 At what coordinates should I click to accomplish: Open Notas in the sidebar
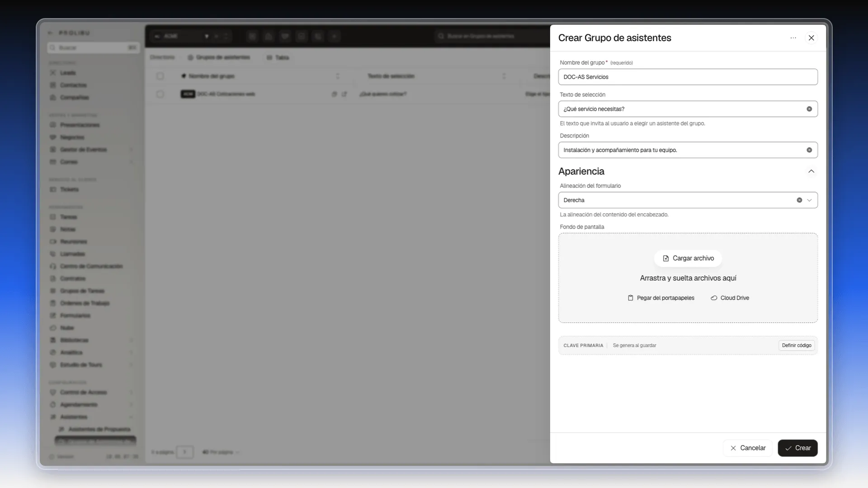(68, 229)
